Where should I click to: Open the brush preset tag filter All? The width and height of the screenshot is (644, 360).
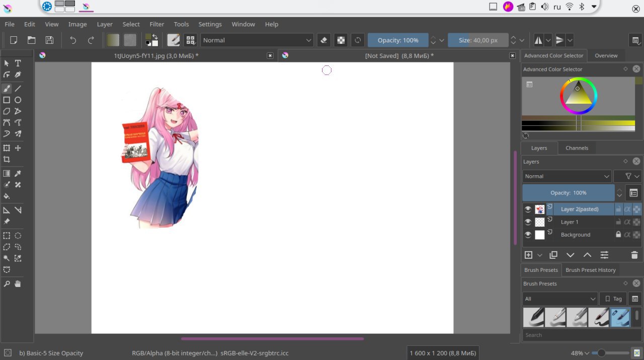click(559, 299)
